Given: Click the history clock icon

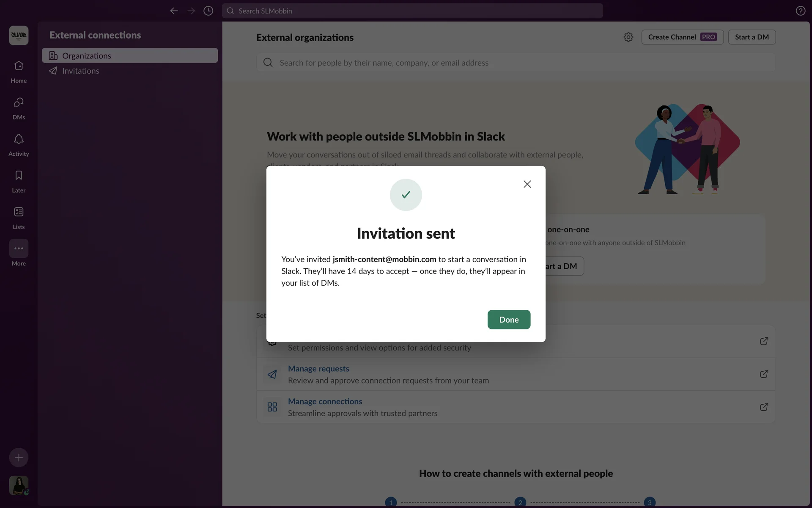Looking at the screenshot, I should [x=208, y=11].
